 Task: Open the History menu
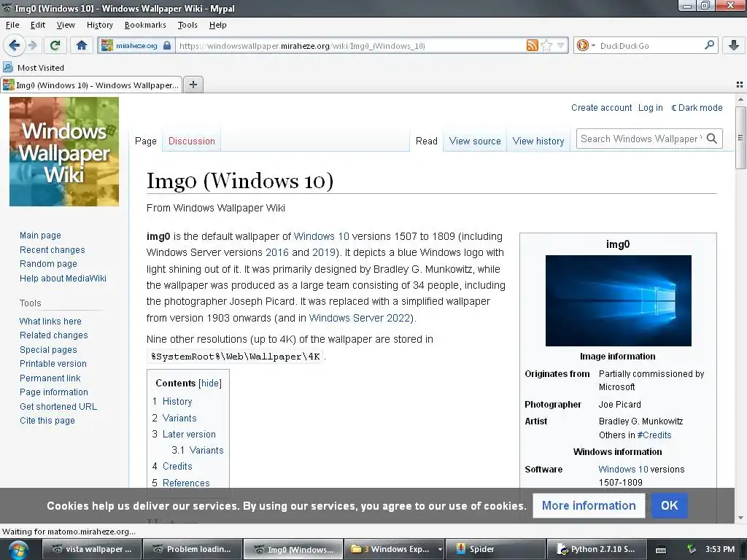coord(99,25)
